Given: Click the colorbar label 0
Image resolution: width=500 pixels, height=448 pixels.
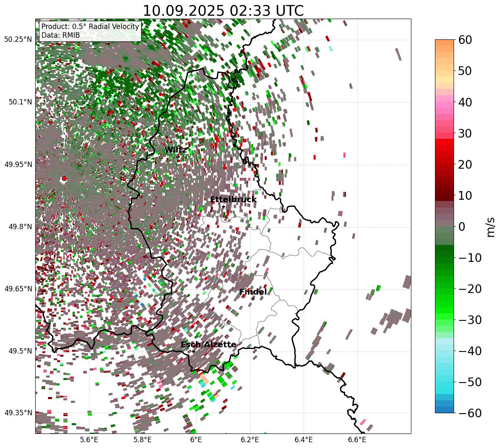Looking at the screenshot, I should tap(461, 227).
